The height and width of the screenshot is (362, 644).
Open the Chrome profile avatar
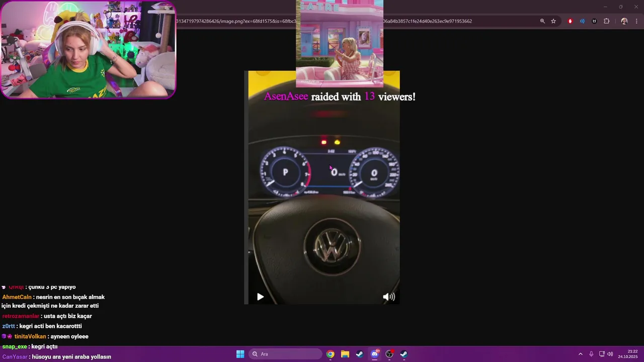click(x=624, y=21)
